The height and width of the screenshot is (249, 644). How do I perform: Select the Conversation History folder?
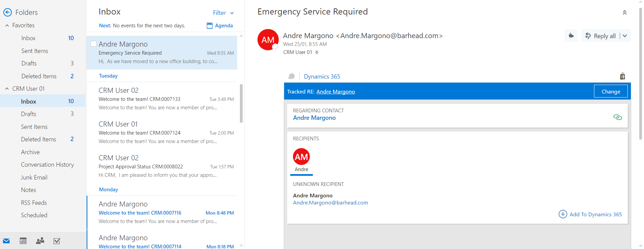coord(47,165)
